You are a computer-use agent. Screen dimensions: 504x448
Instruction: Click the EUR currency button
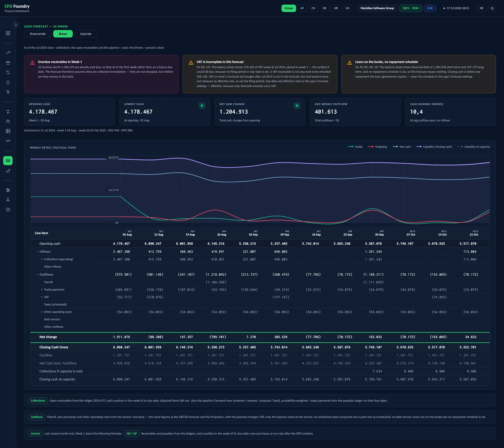430,8
